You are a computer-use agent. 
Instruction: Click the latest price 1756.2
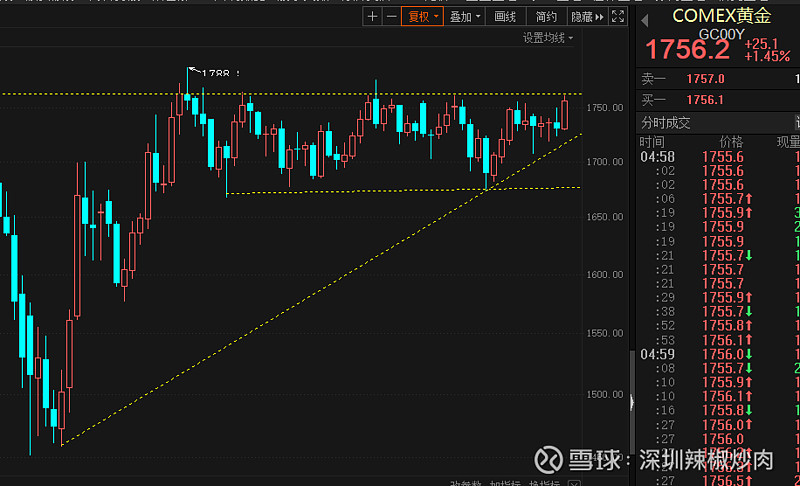[x=687, y=49]
